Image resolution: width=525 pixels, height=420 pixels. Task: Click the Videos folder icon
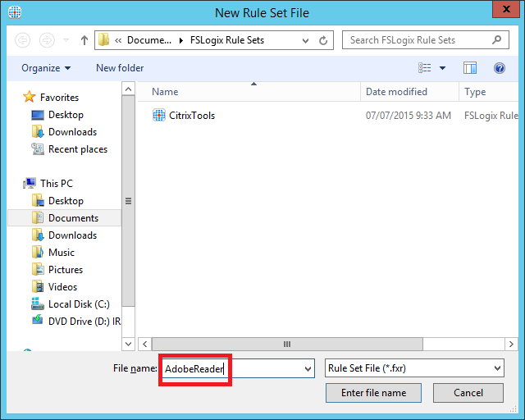(x=38, y=286)
